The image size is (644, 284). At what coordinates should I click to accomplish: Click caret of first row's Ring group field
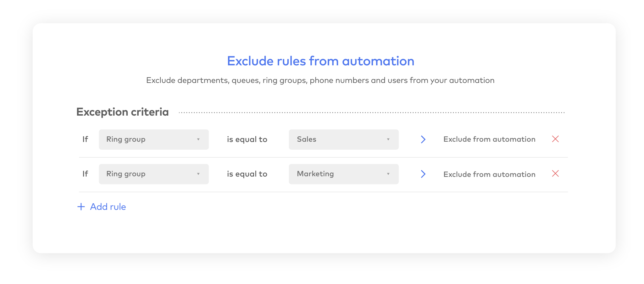click(x=198, y=139)
